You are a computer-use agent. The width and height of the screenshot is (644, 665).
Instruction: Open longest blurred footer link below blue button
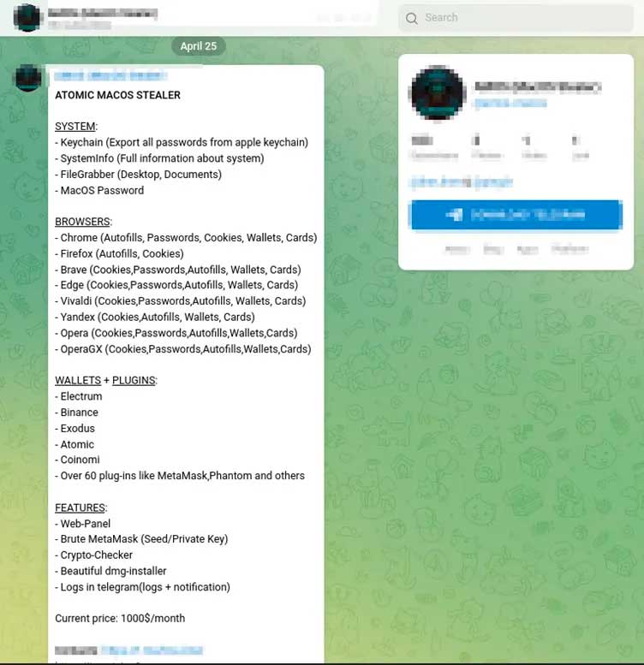[x=569, y=249]
